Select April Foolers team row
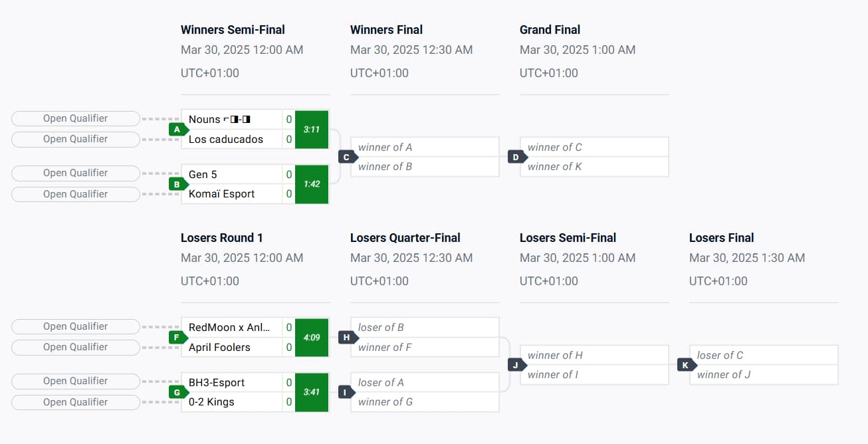Screen dimensions: 868x444 click(x=231, y=347)
